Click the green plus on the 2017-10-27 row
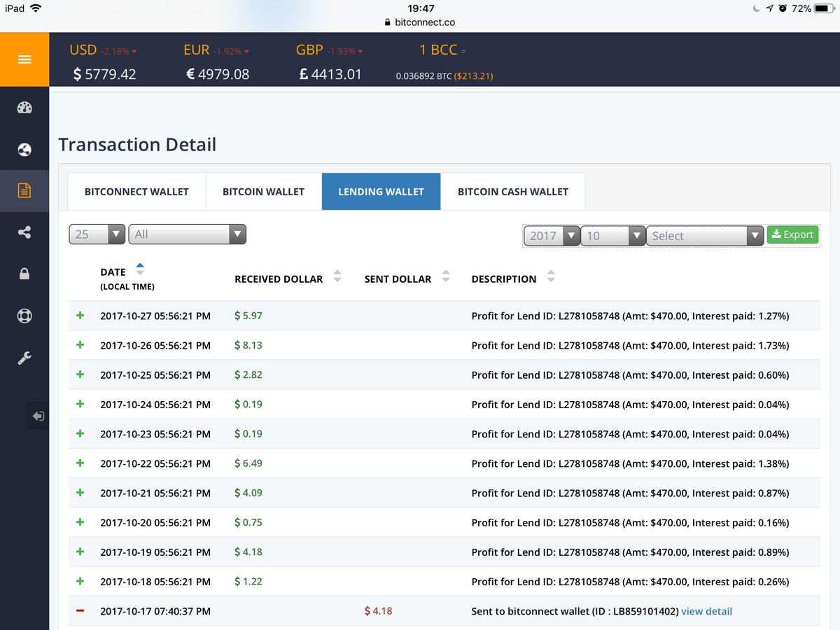The height and width of the screenshot is (630, 840). (80, 316)
